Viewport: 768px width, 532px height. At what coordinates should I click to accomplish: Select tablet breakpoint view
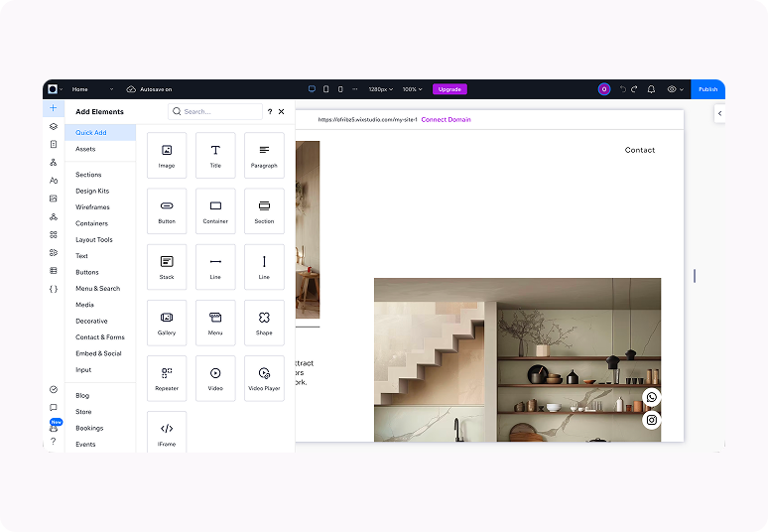point(326,89)
